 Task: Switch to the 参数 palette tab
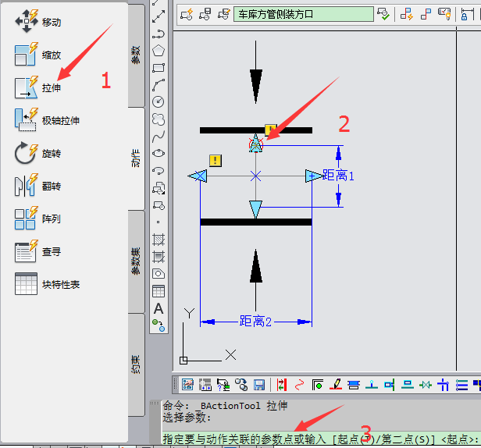click(136, 55)
